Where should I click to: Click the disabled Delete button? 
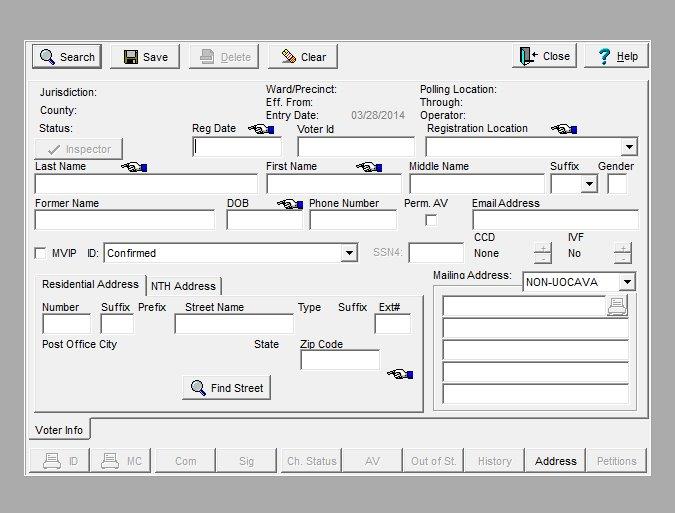[x=224, y=56]
